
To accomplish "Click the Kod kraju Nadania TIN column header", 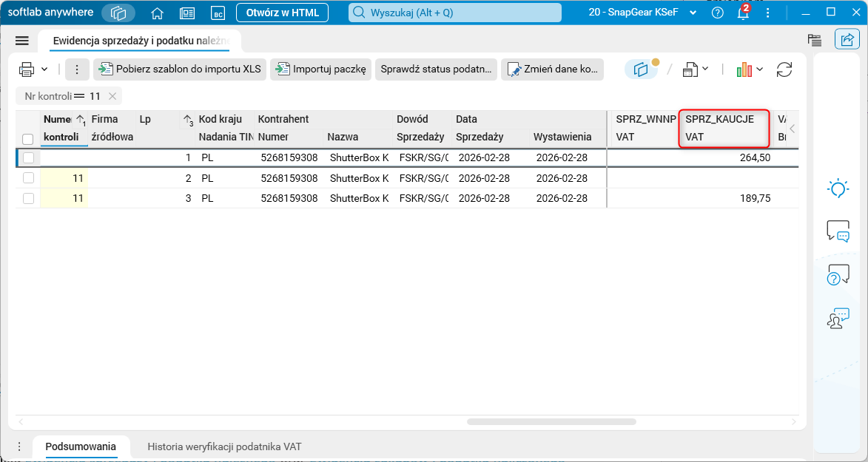I will click(225, 128).
